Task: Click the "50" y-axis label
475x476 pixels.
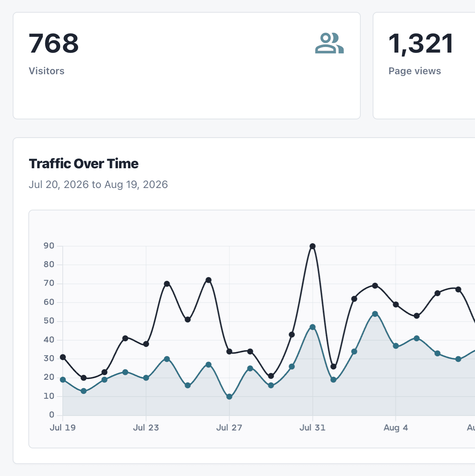Action: click(x=49, y=321)
